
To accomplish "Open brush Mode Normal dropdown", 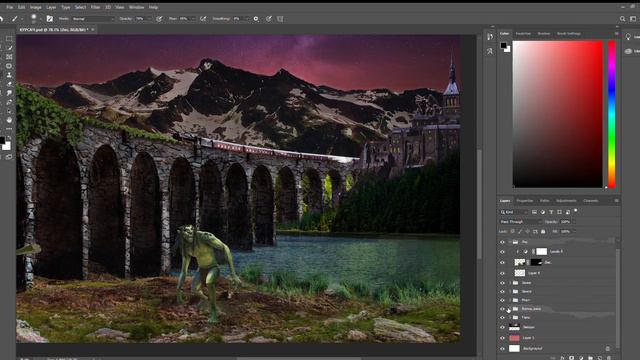I will pyautogui.click(x=93, y=19).
